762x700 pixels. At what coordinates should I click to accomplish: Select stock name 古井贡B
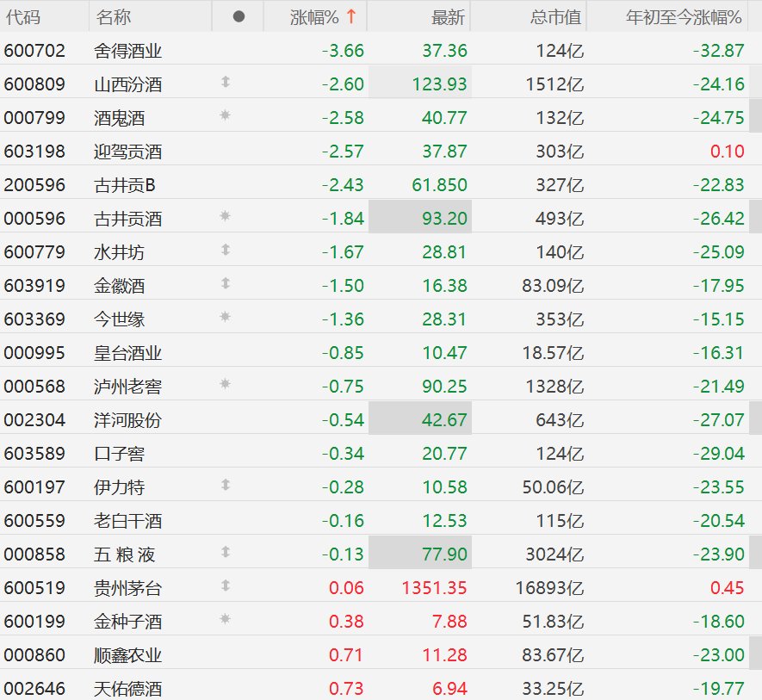click(125, 185)
